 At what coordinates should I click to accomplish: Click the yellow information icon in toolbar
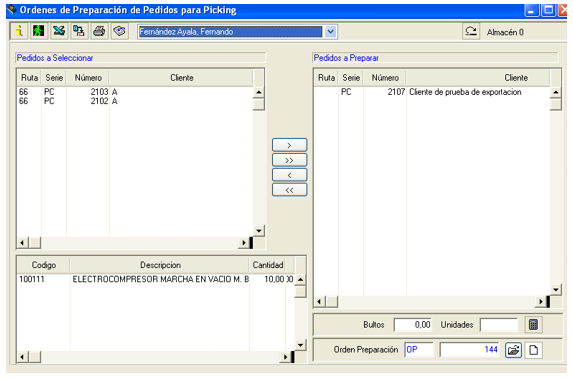tap(19, 31)
